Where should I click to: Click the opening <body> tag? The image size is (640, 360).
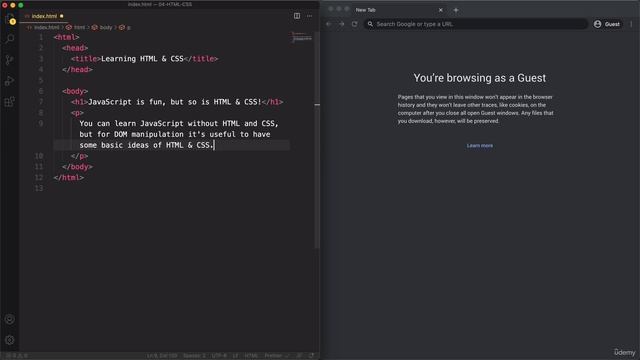75,91
